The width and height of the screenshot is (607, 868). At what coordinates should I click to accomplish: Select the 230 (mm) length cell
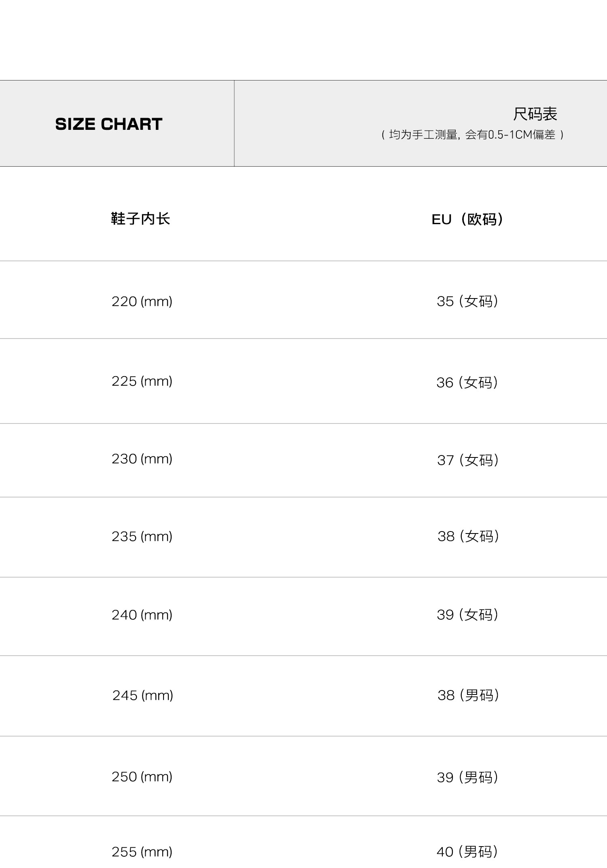point(142,459)
